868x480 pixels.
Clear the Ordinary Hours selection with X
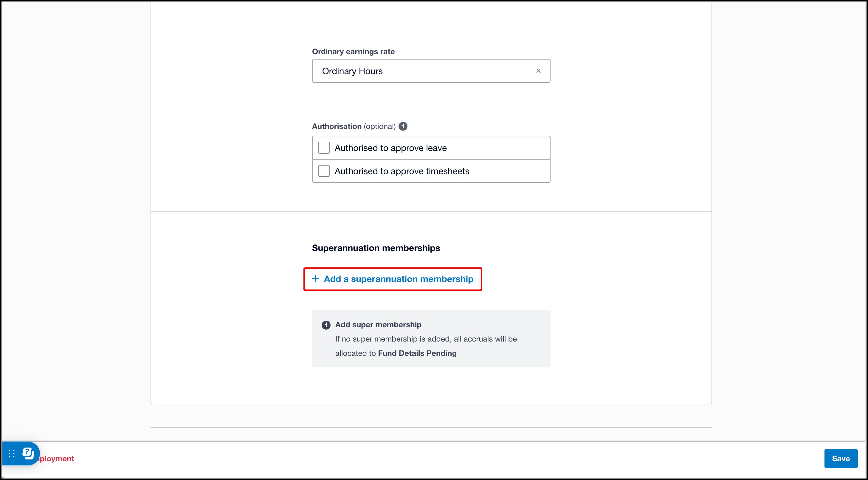pos(538,71)
